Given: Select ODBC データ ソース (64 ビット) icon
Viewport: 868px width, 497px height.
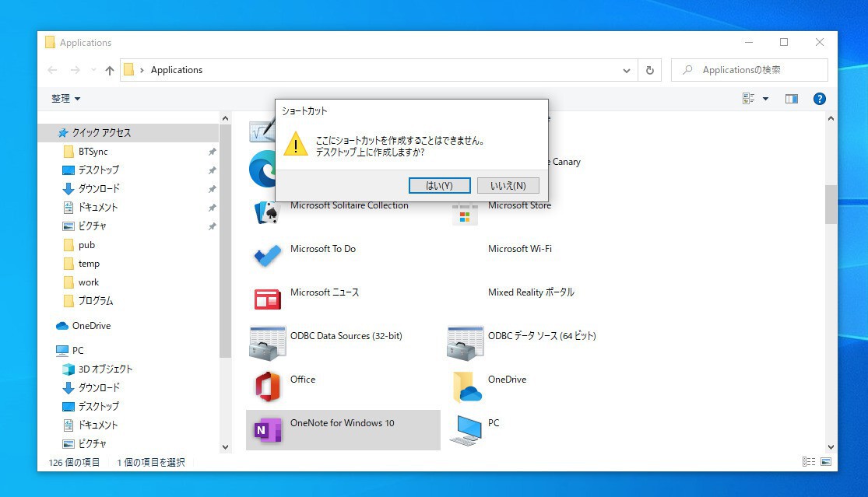Looking at the screenshot, I should [x=465, y=343].
